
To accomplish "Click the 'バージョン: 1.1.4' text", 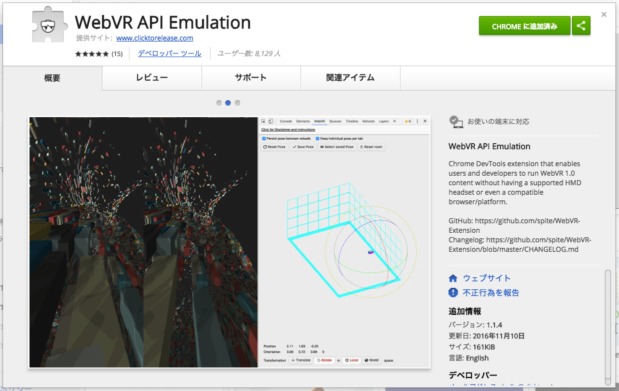I will (475, 325).
